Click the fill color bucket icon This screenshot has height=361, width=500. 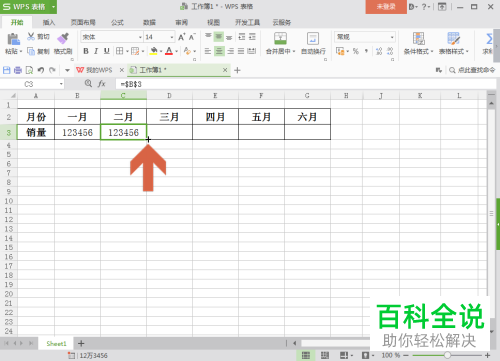pos(154,51)
